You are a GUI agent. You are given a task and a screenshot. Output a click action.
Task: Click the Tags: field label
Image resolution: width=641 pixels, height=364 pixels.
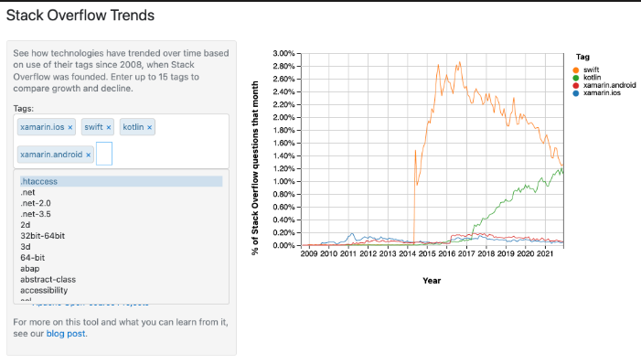click(x=23, y=109)
